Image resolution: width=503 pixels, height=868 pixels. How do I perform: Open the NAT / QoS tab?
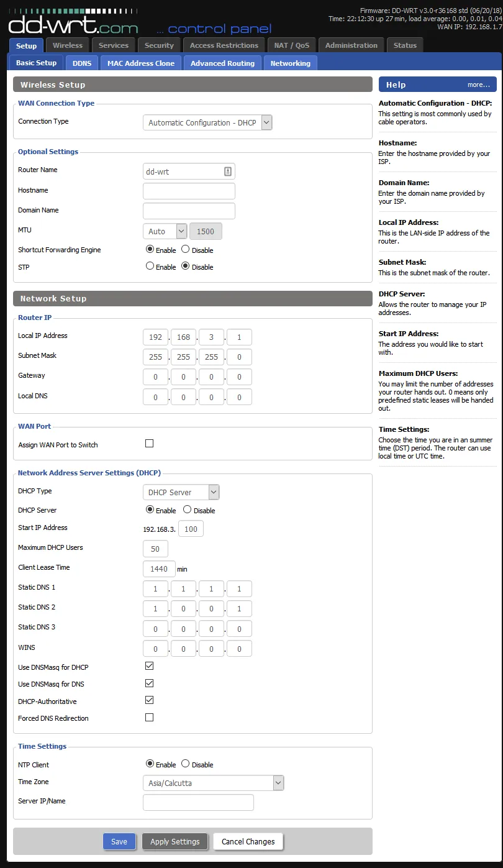[292, 45]
